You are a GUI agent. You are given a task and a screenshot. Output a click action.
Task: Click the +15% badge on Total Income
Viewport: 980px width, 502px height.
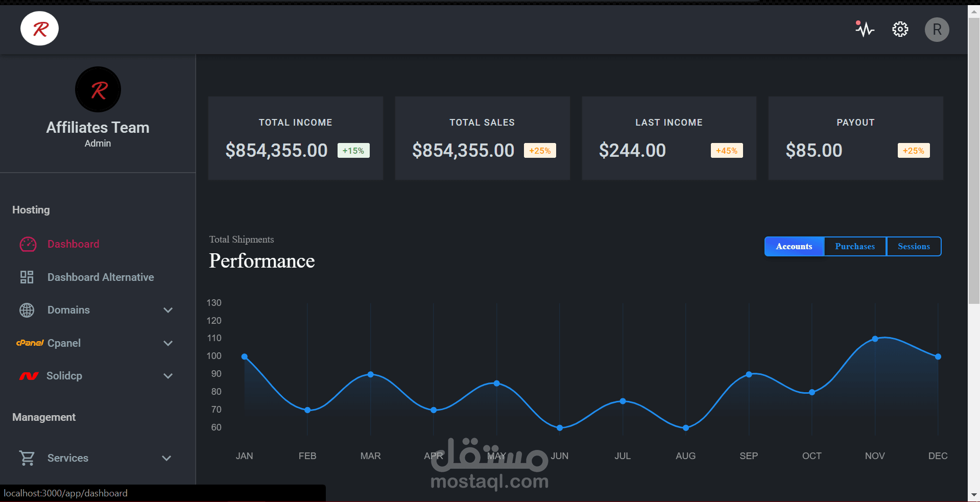[353, 150]
